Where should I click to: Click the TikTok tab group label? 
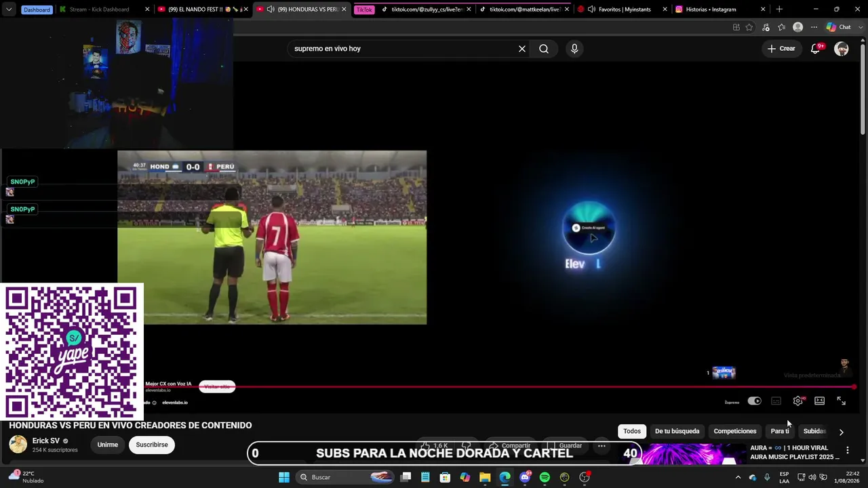364,9
